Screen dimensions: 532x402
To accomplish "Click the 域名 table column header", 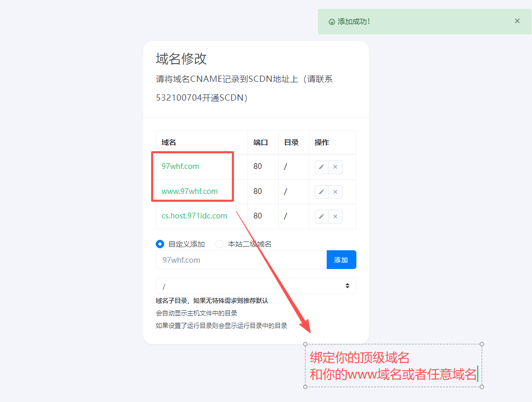I will pyautogui.click(x=168, y=142).
